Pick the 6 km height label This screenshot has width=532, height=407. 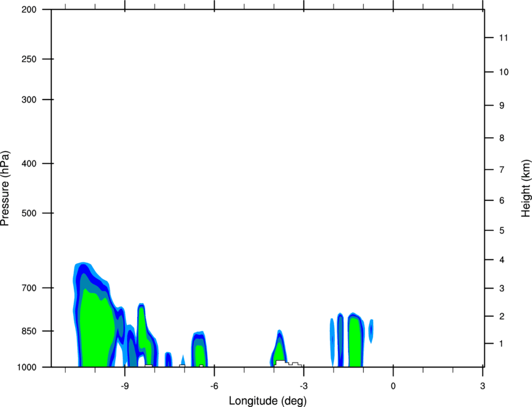coord(502,200)
